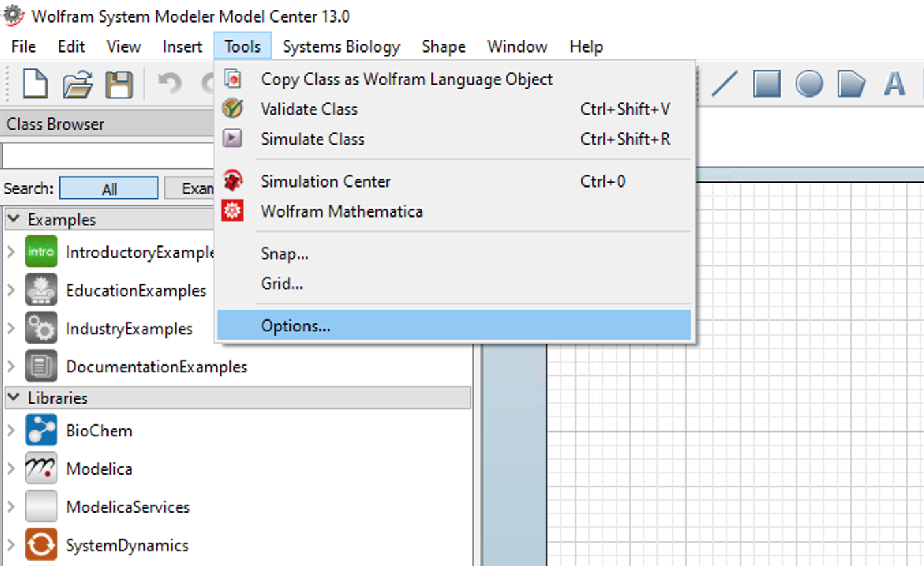Choose Options from the Tools menu
The width and height of the screenshot is (924, 566).
(295, 325)
